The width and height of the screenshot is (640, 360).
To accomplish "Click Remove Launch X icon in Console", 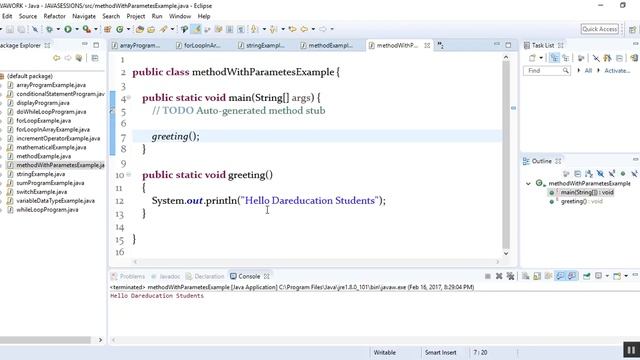I will [499, 276].
